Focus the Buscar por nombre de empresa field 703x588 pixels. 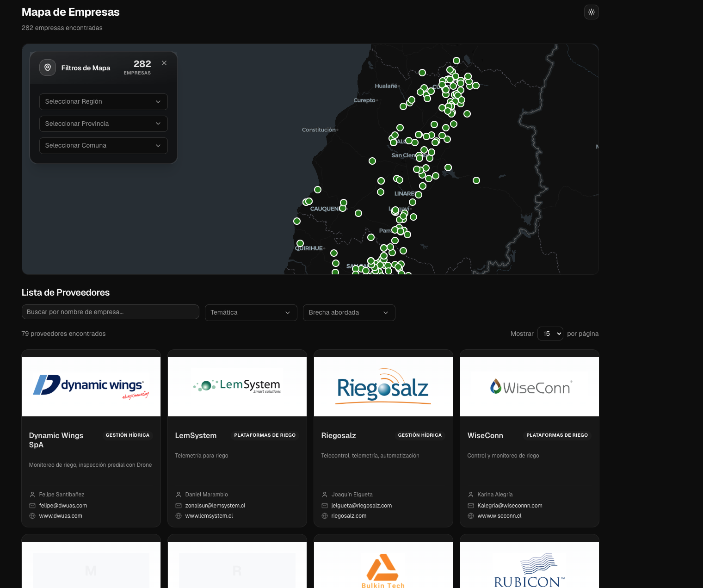[x=111, y=312]
